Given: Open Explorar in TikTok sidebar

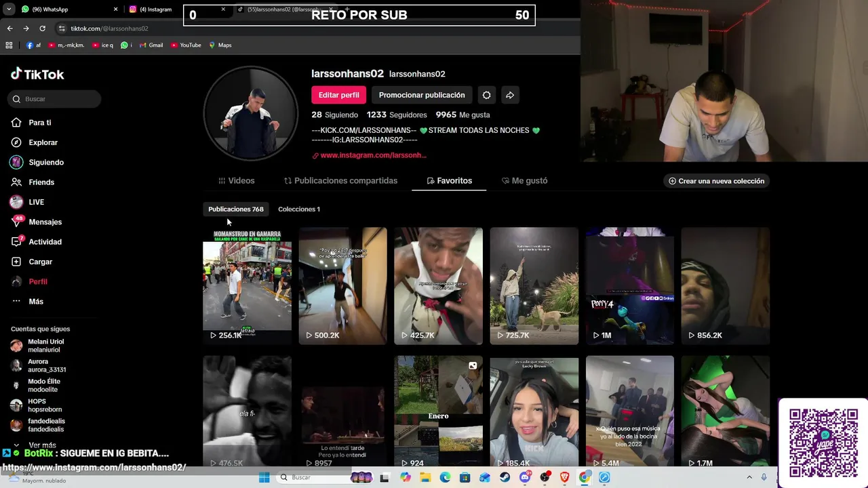Looking at the screenshot, I should [34, 142].
